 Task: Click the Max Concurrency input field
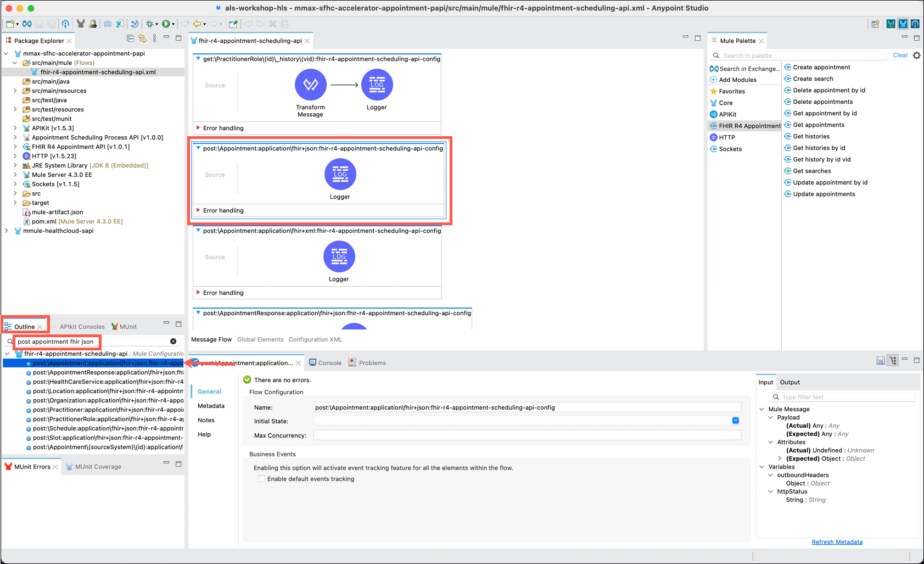[x=527, y=435]
